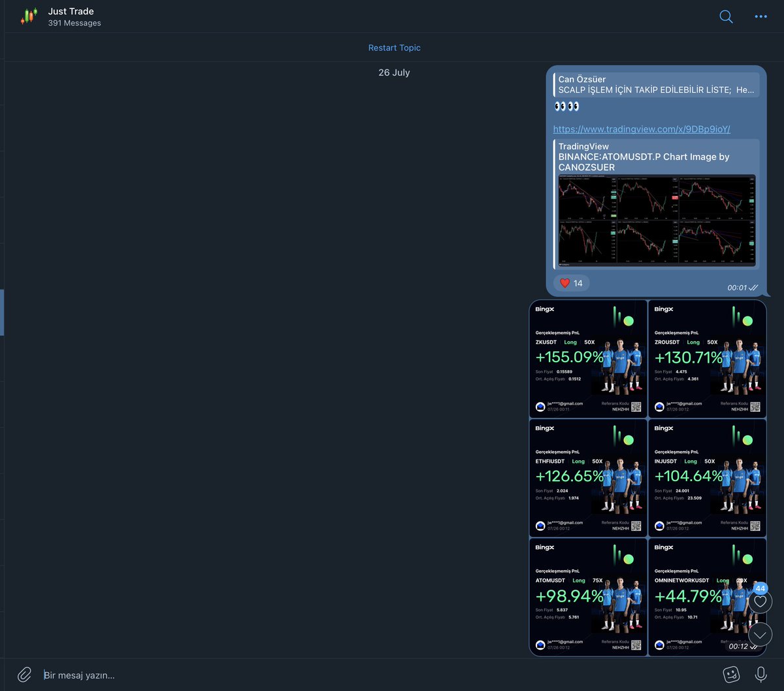The height and width of the screenshot is (691, 784).
Task: Click the BINANCE:ATOMUSDT.P Chart Image title
Action: point(644,162)
